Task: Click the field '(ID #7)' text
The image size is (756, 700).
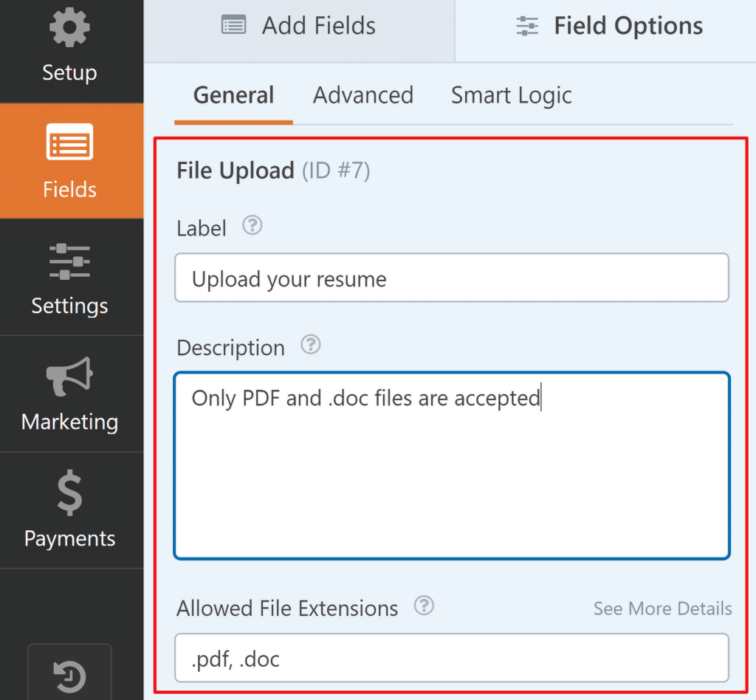Action: click(x=336, y=171)
